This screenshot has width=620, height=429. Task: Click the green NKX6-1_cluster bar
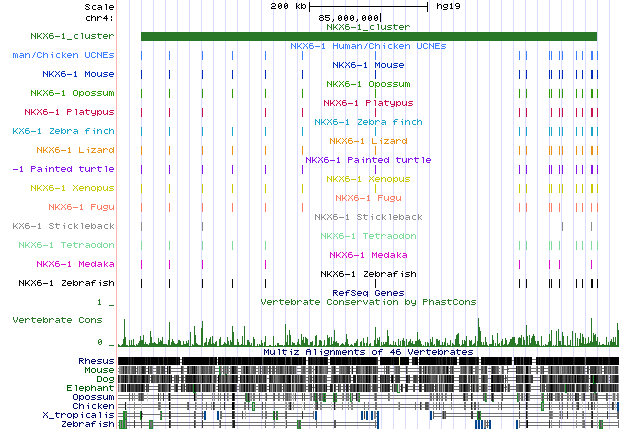368,37
